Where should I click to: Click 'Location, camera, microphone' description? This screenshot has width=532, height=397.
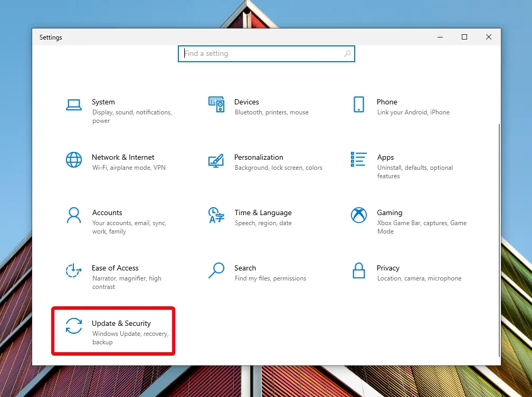click(x=419, y=278)
